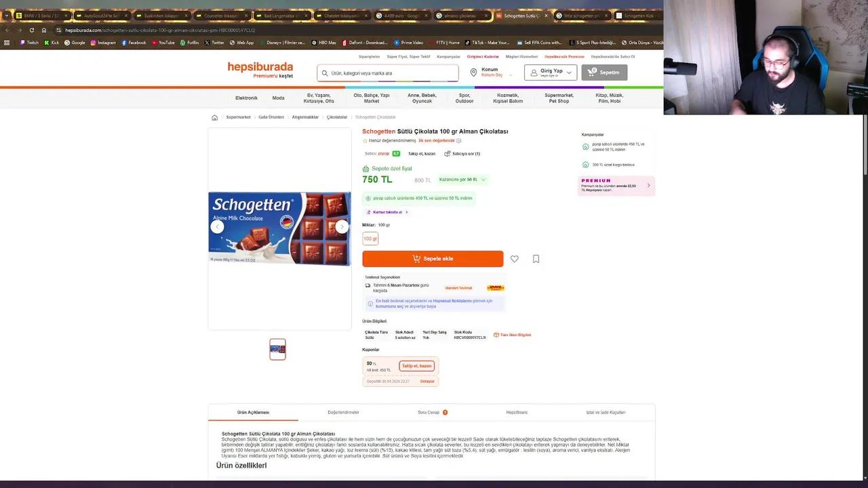Open the Moda category menu

pyautogui.click(x=278, y=98)
